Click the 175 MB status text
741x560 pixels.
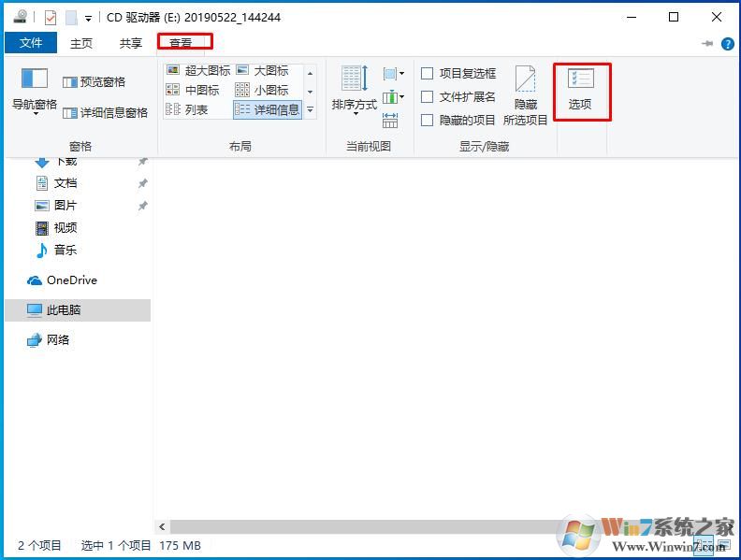180,546
